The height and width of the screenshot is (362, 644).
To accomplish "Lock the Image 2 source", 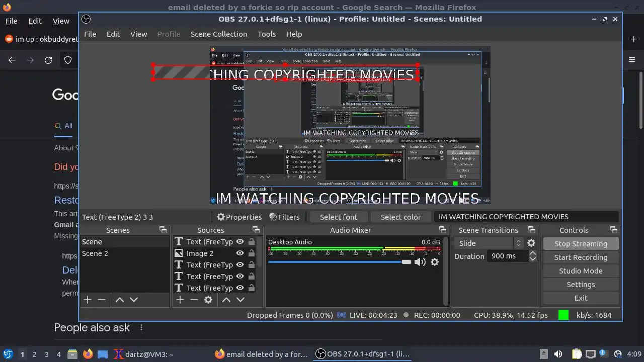I will coord(251,253).
